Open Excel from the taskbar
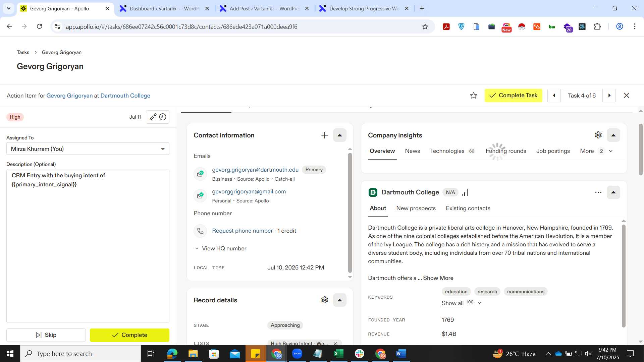Screen dimensions: 644x362 (x=338, y=354)
